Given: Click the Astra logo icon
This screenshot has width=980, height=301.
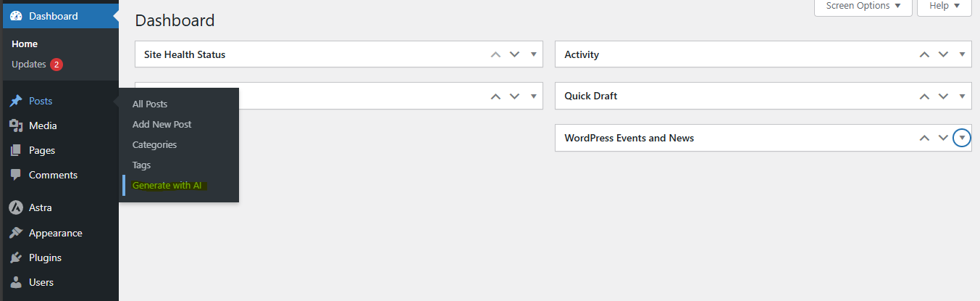Looking at the screenshot, I should pyautogui.click(x=16, y=207).
